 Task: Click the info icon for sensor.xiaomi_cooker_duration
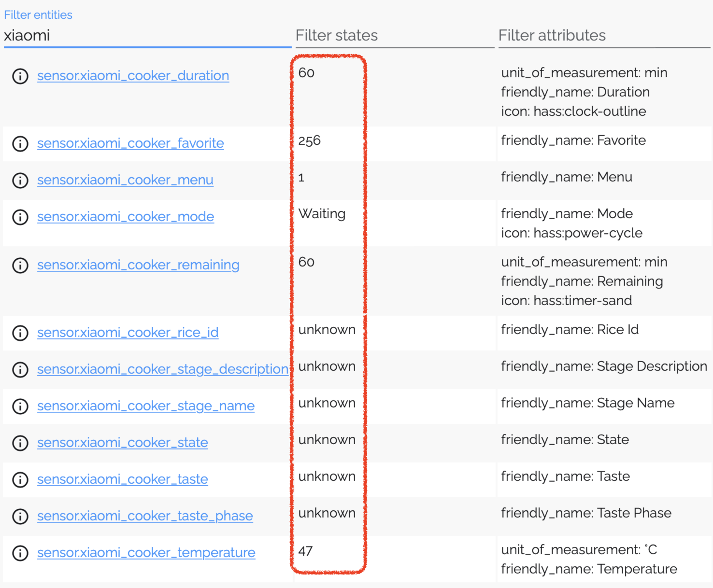point(20,76)
